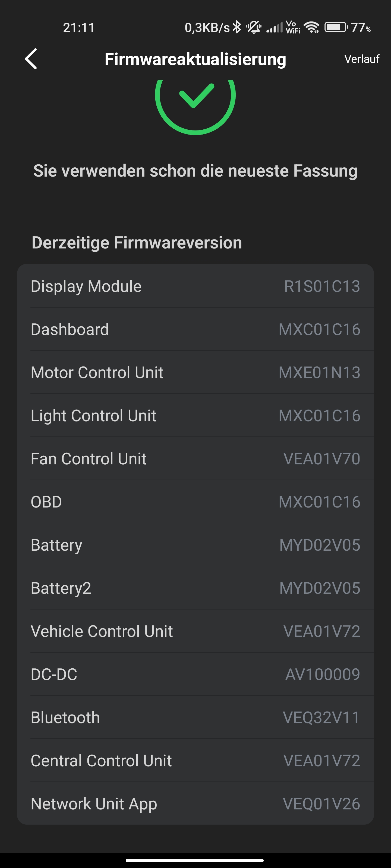Image resolution: width=391 pixels, height=868 pixels.
Task: Select the Dashboard firmware row
Action: tap(195, 329)
